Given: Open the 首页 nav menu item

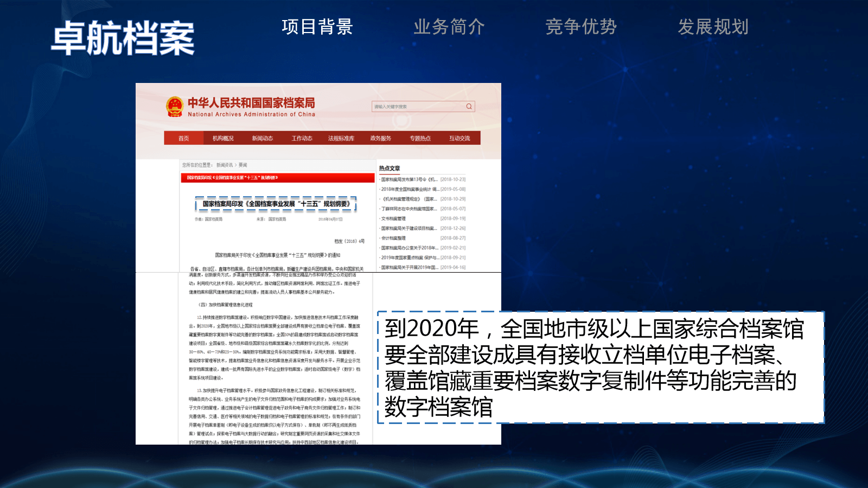Looking at the screenshot, I should 184,138.
